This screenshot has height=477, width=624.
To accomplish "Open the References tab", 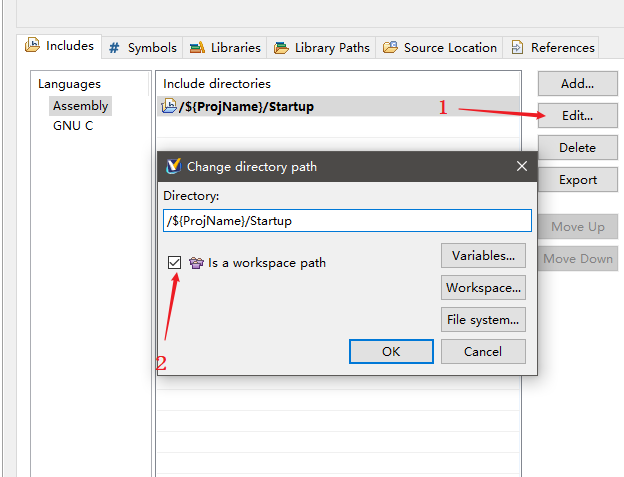I will click(553, 47).
